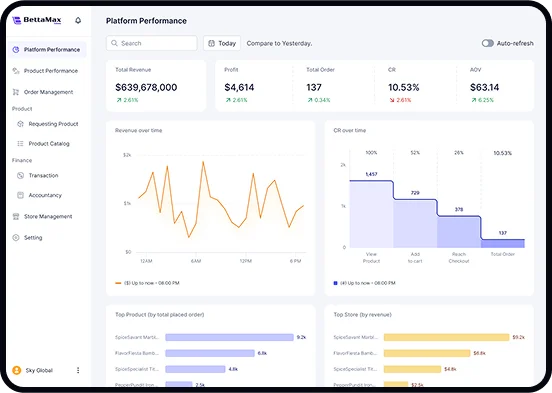
Task: Toggle the orange revenue legend marker
Action: coord(118,283)
